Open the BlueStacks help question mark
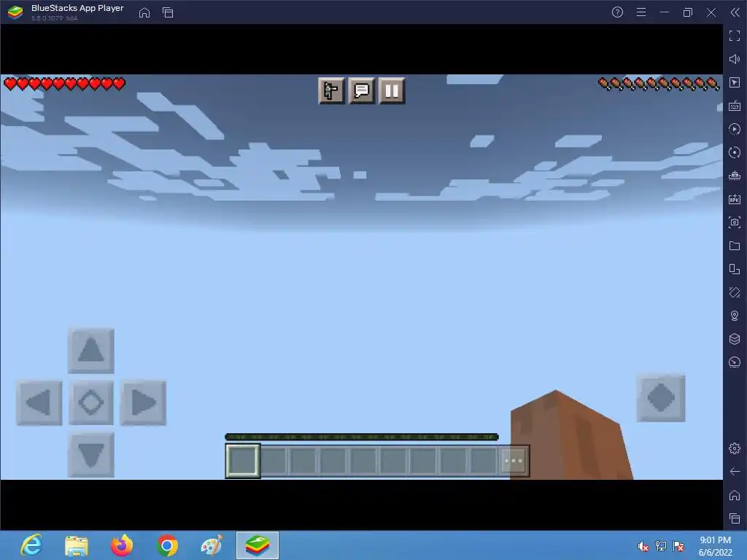Viewport: 747px width, 560px height. [617, 12]
